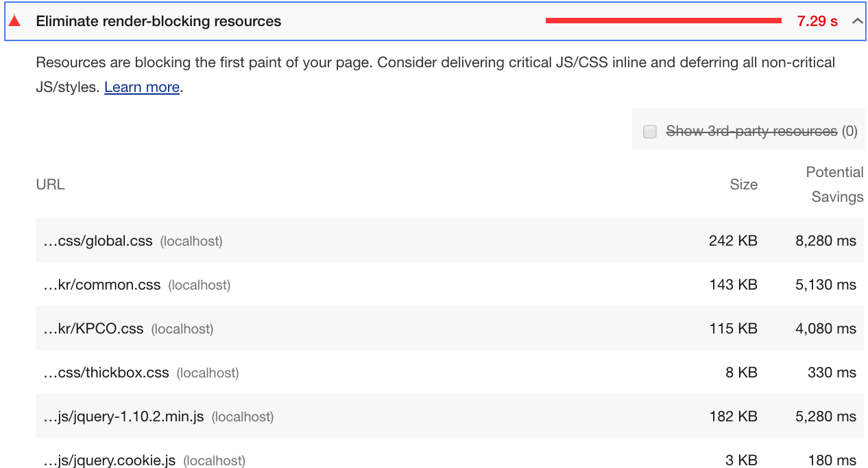868x468 pixels.
Task: Click the Eliminate render-blocking resources title
Action: pyautogui.click(x=158, y=21)
